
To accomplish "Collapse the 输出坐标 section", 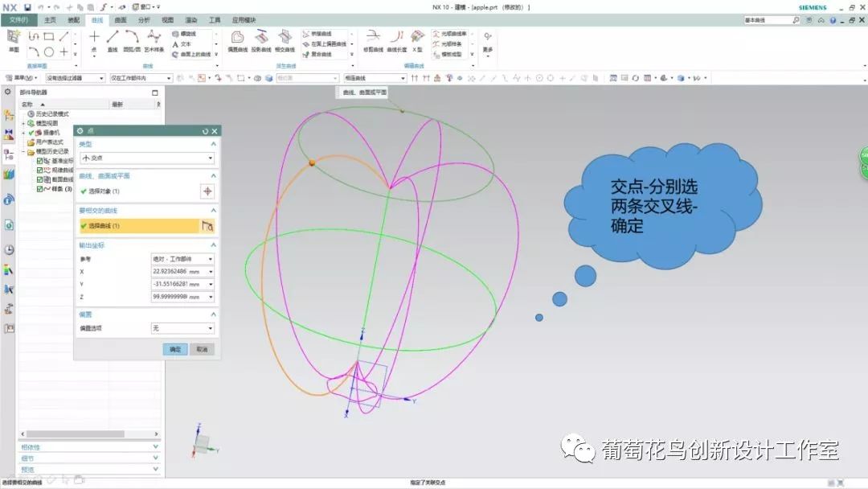I will [214, 245].
